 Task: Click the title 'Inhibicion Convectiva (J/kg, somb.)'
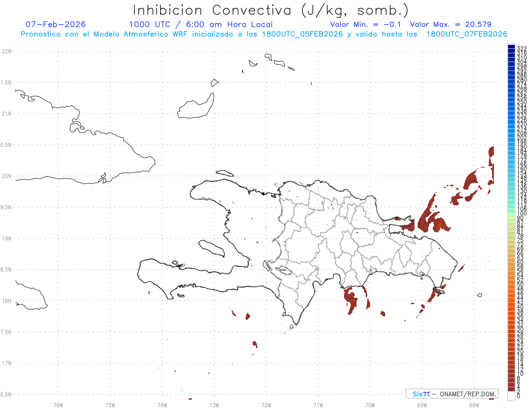pos(271,11)
